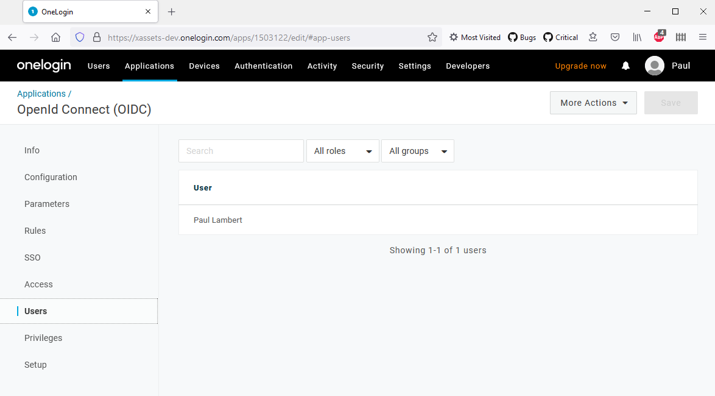Image resolution: width=715 pixels, height=396 pixels.
Task: Open the Security top menu
Action: pos(368,66)
